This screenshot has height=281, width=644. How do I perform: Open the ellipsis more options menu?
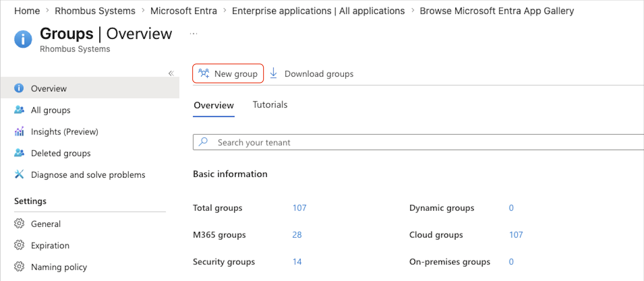tap(194, 34)
